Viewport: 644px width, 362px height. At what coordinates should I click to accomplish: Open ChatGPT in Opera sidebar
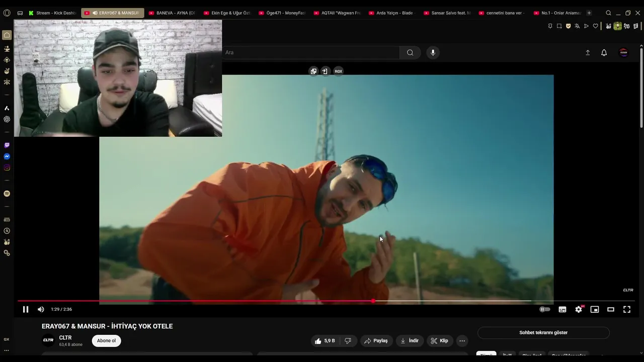[7, 119]
